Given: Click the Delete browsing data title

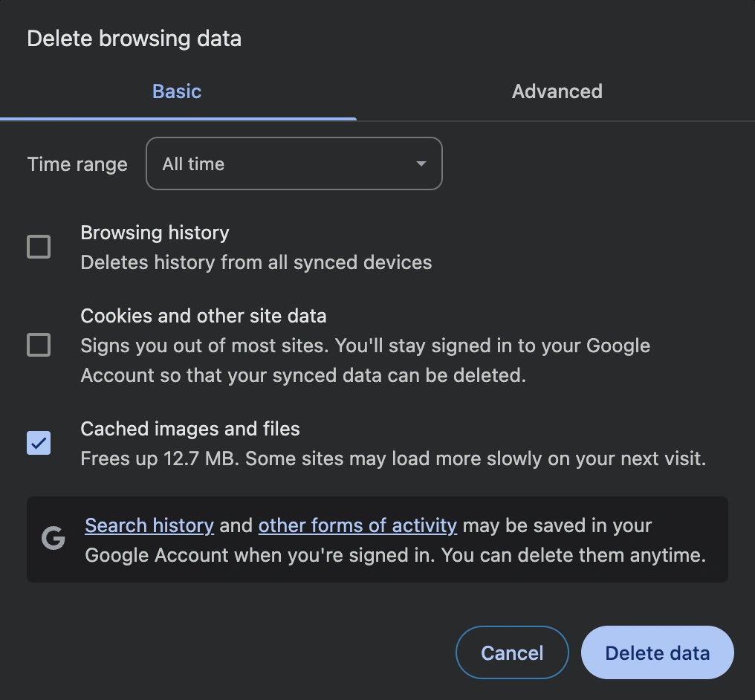Looking at the screenshot, I should point(134,39).
